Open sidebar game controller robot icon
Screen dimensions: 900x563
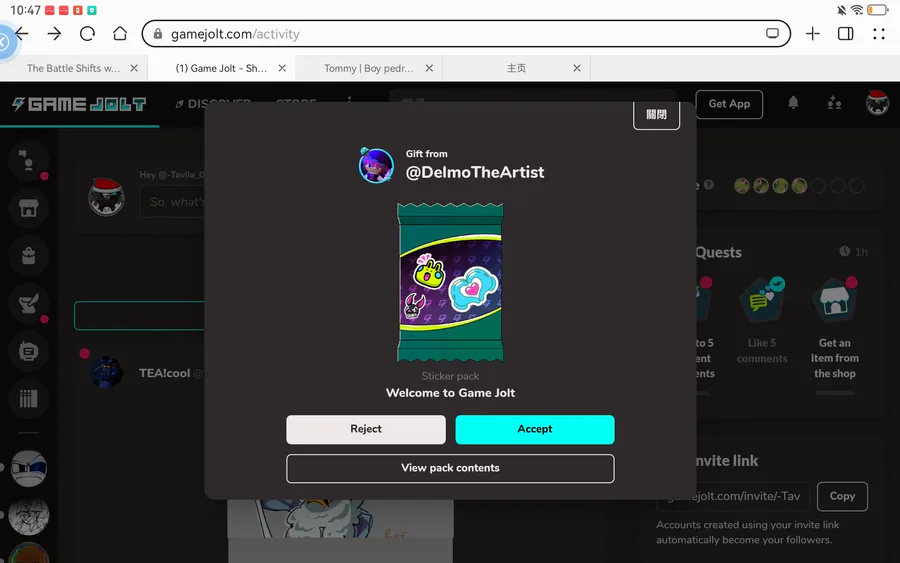point(28,351)
